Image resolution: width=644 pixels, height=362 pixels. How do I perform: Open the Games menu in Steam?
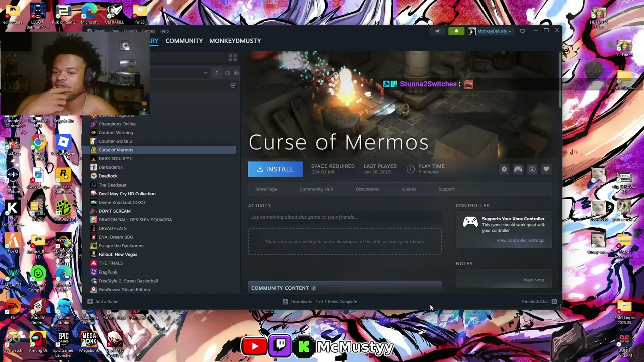click(x=148, y=31)
